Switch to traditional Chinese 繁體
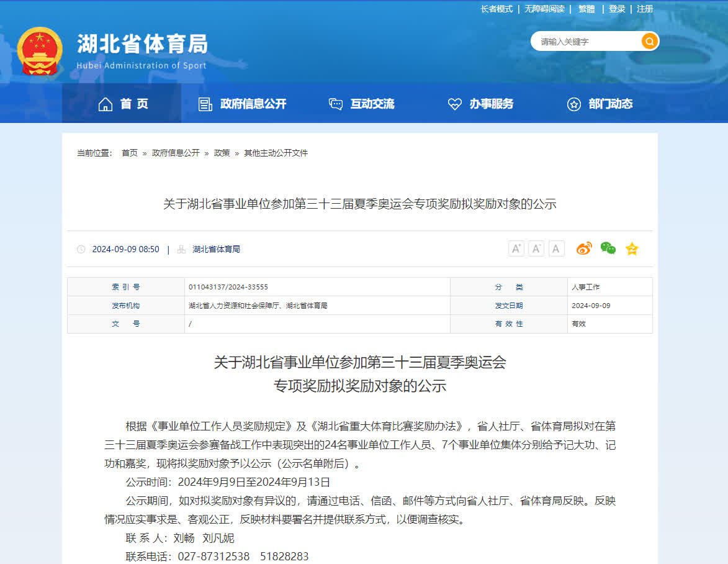728x564 pixels. pos(586,9)
